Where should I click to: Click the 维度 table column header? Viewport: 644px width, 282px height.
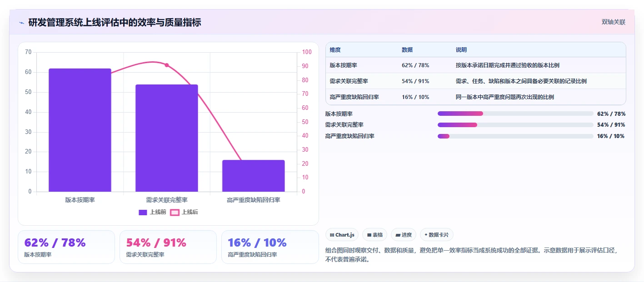coord(335,50)
